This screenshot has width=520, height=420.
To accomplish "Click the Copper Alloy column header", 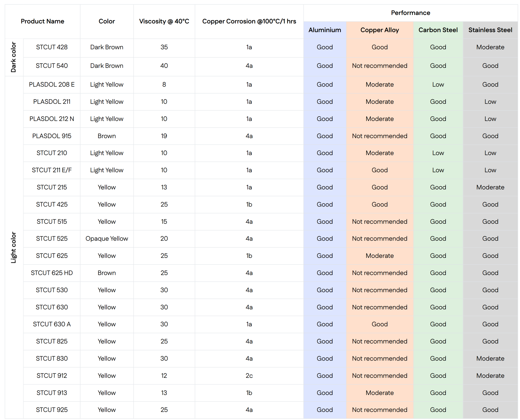I will point(379,30).
